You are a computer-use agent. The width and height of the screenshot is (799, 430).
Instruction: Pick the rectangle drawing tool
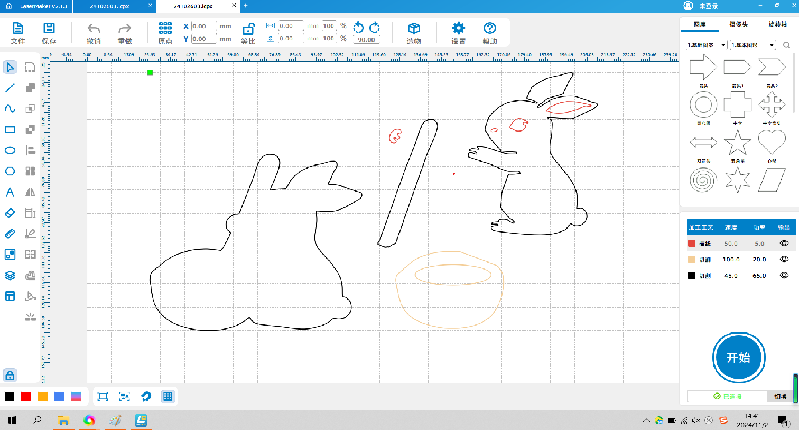coord(10,129)
